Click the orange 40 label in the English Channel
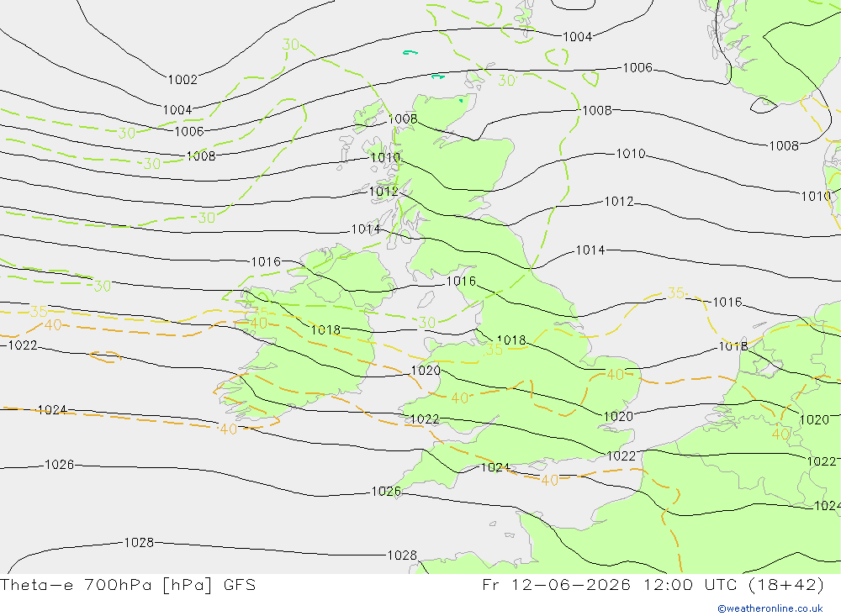The image size is (841, 616). point(549,481)
